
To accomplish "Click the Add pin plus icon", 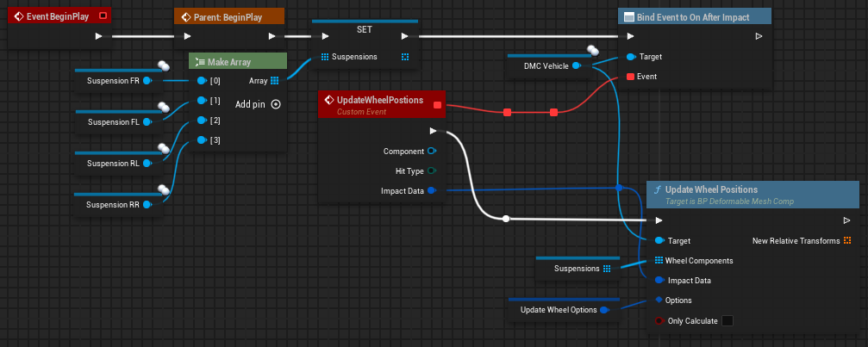I will (x=276, y=104).
